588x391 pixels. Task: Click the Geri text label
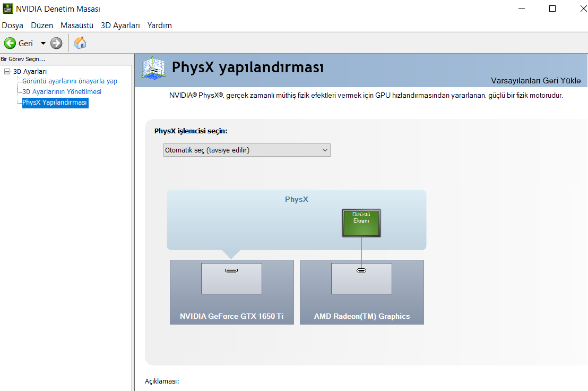(25, 43)
